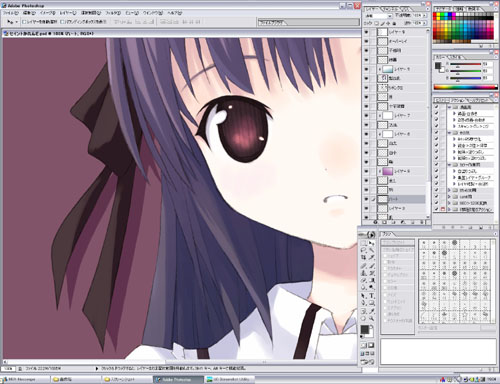
Task: Hide the topmost layer via its eye icon
Action: click(x=367, y=32)
